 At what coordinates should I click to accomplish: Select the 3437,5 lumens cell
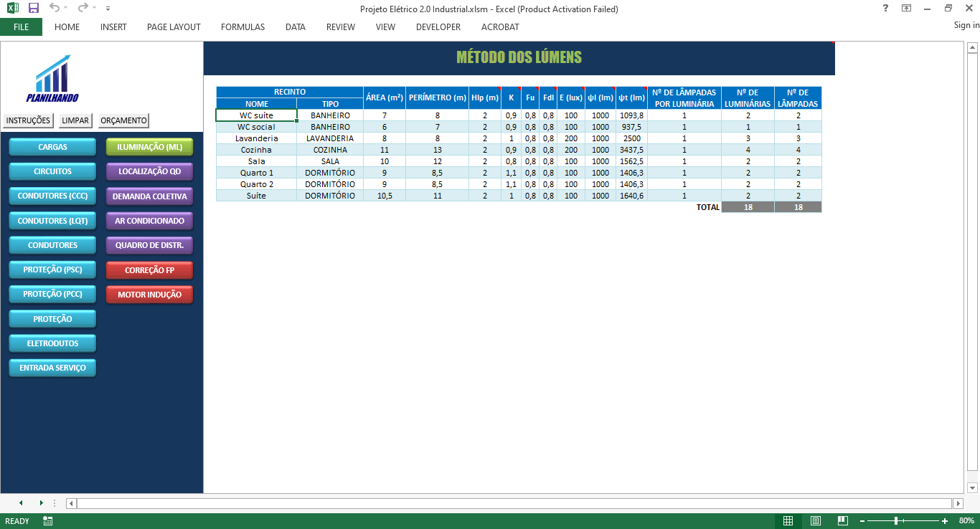631,150
